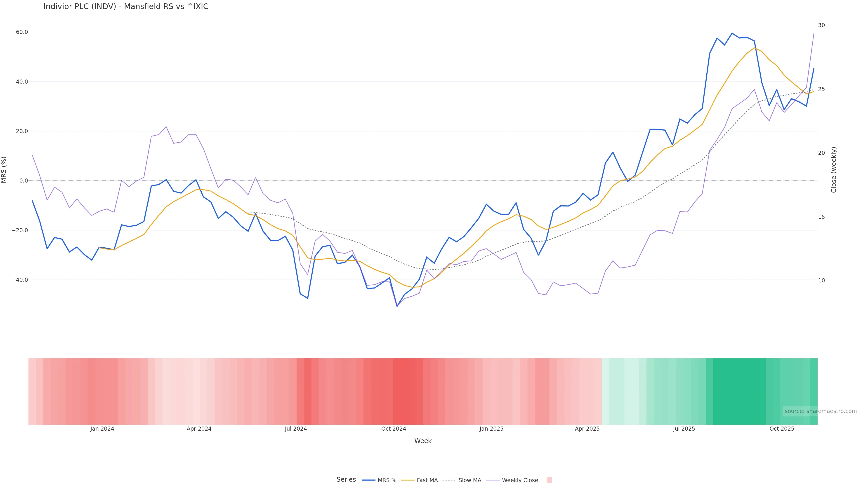This screenshot has width=868, height=488.
Task: Click the Jul 2025 tick label
Action: point(684,429)
